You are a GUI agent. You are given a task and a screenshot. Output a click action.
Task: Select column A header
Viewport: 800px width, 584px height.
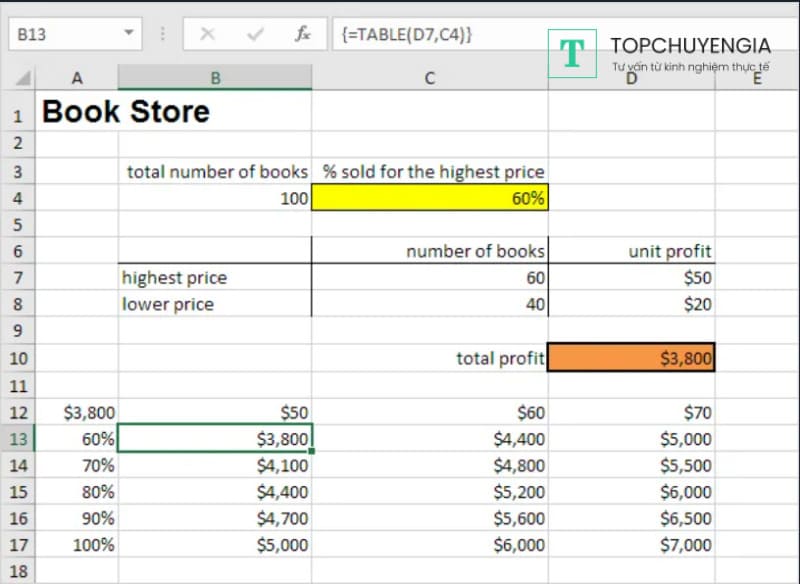(77, 78)
